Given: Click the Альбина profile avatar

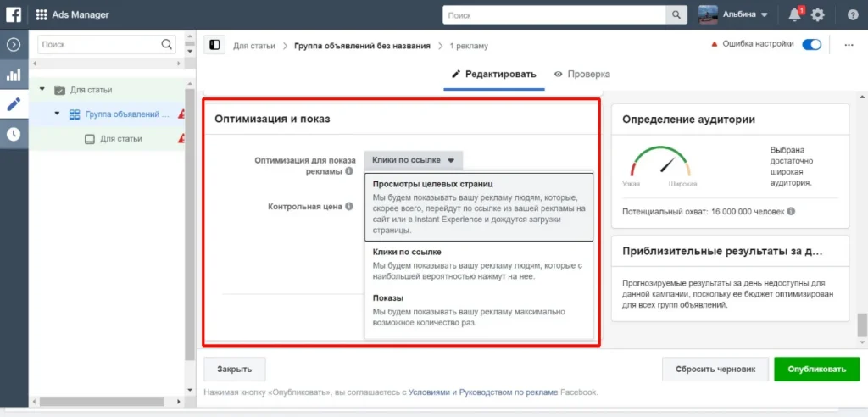Looking at the screenshot, I should click(x=709, y=15).
